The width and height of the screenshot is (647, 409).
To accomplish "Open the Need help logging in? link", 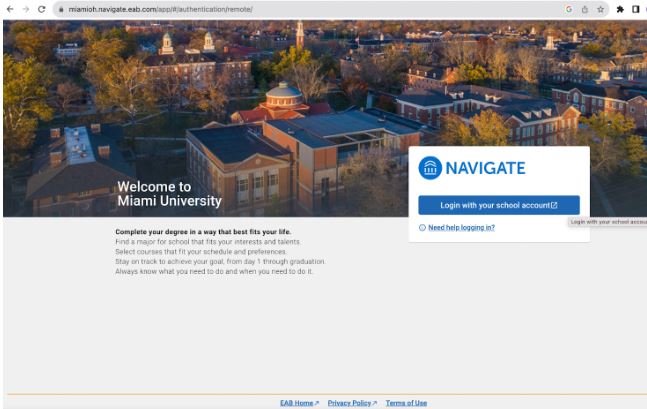I will pyautogui.click(x=461, y=227).
